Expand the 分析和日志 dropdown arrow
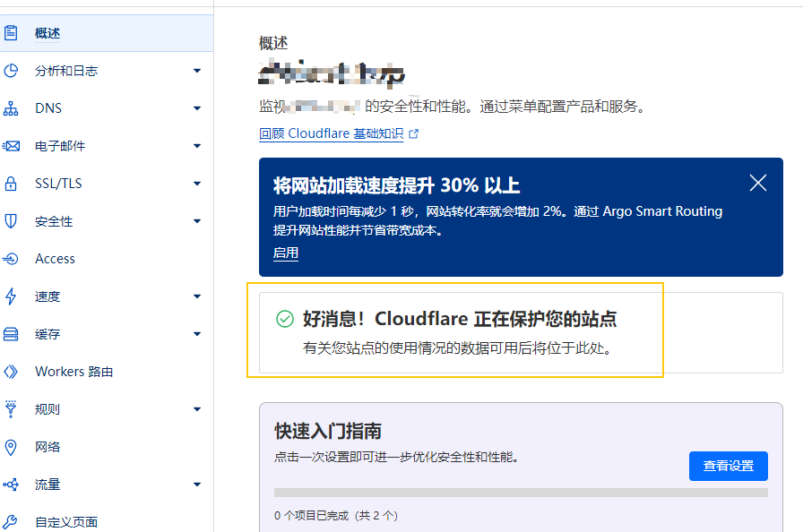The width and height of the screenshot is (803, 532). pyautogui.click(x=197, y=71)
